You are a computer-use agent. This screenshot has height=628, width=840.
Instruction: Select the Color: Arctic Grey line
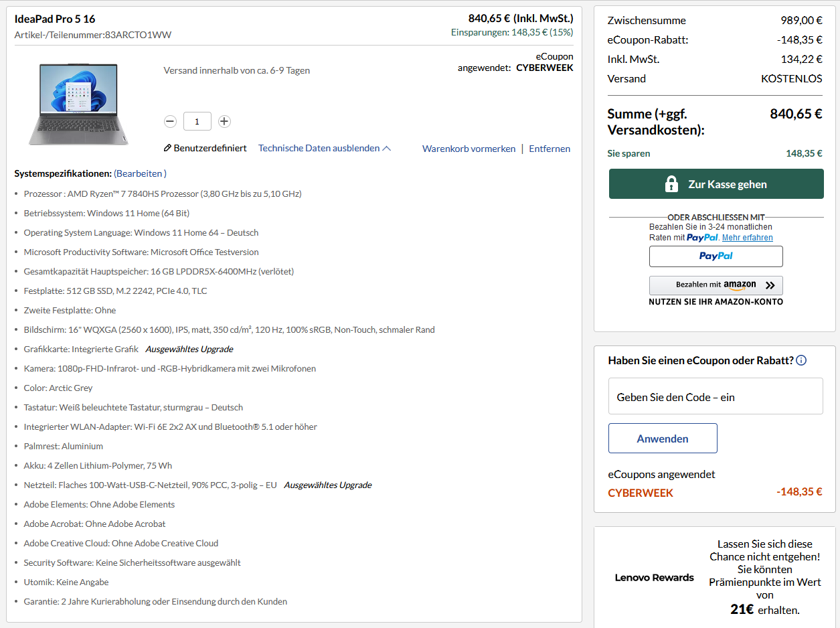point(58,388)
